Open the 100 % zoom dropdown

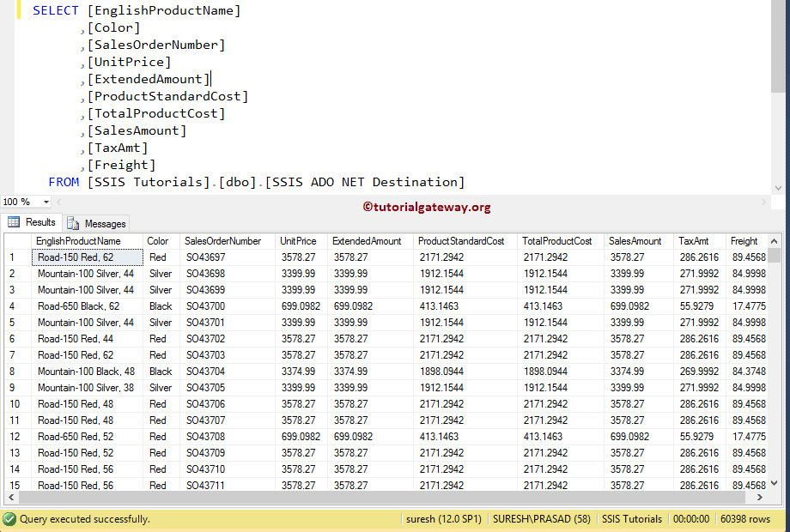(46, 202)
